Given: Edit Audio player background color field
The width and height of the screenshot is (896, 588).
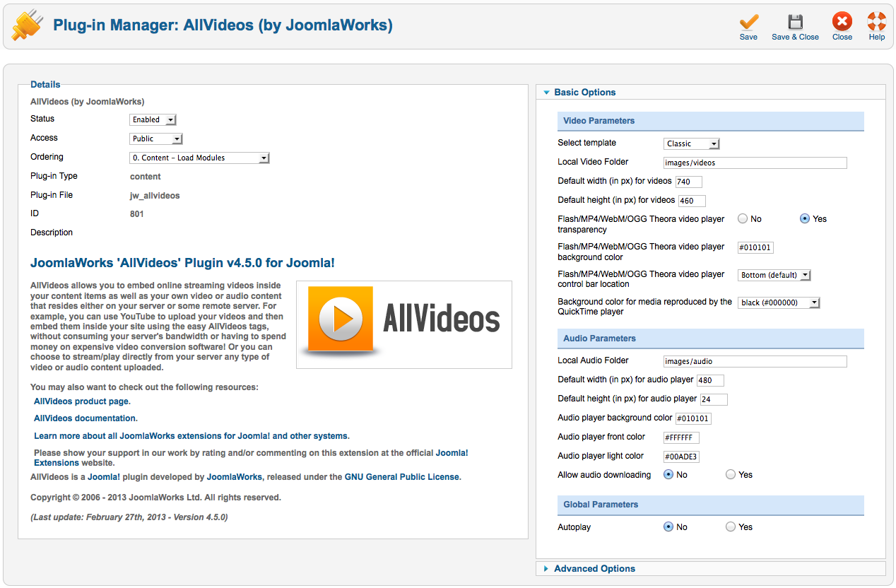Looking at the screenshot, I should pos(693,419).
